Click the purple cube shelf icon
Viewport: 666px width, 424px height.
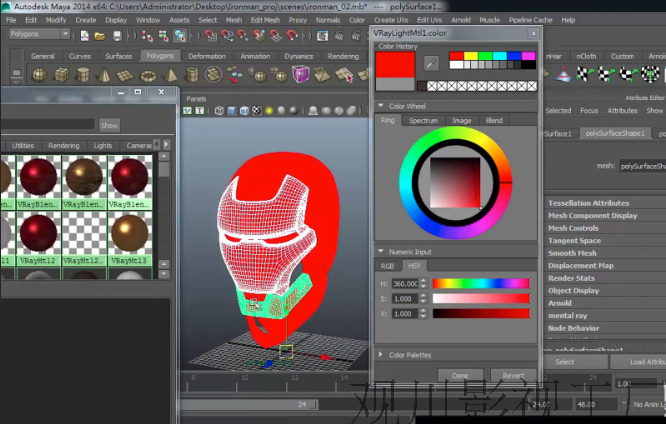(x=301, y=74)
